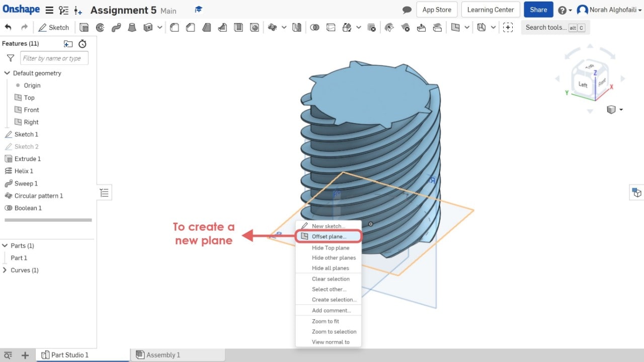Image resolution: width=644 pixels, height=362 pixels.
Task: Select the Mirror tool icon
Action: tap(297, 28)
